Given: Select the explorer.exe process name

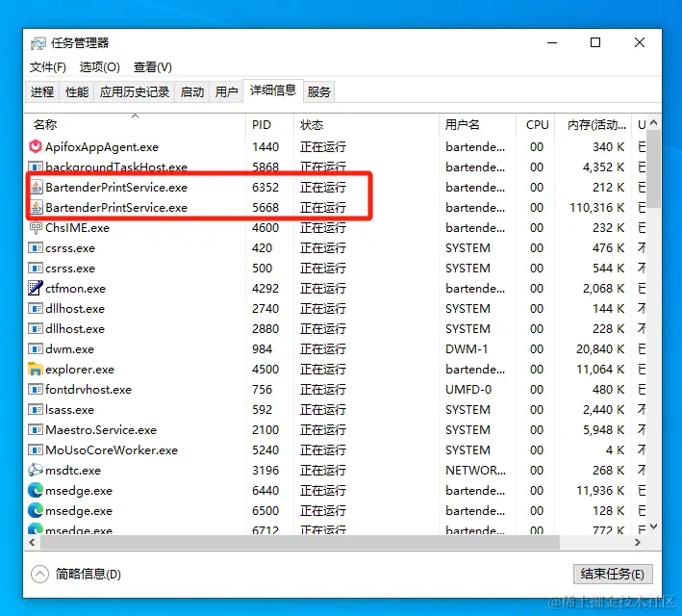Looking at the screenshot, I should (x=80, y=370).
